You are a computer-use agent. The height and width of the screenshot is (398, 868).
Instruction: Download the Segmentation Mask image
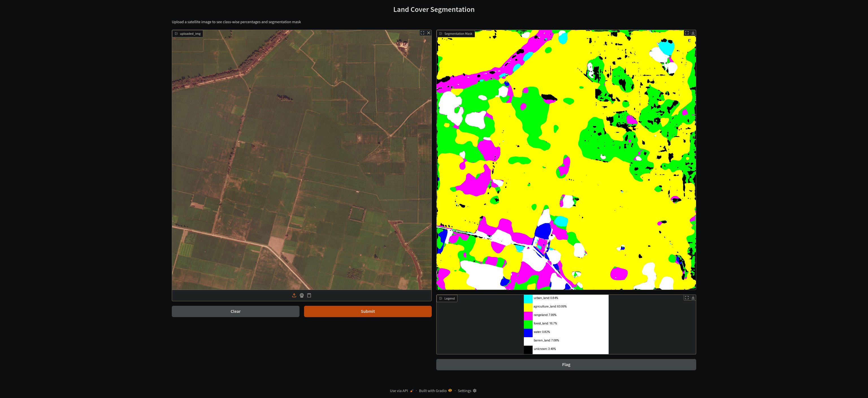coord(693,33)
